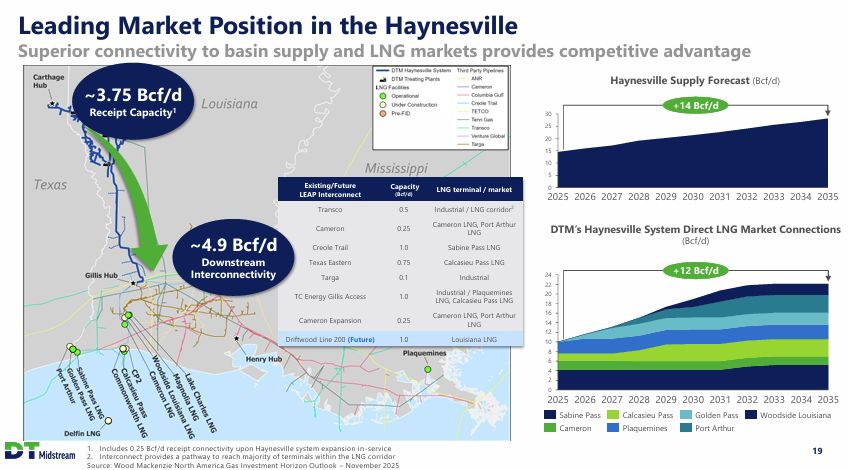Click 'Venture Global' in the pipeline legend
Screen dimensions: 848x470
(x=488, y=136)
